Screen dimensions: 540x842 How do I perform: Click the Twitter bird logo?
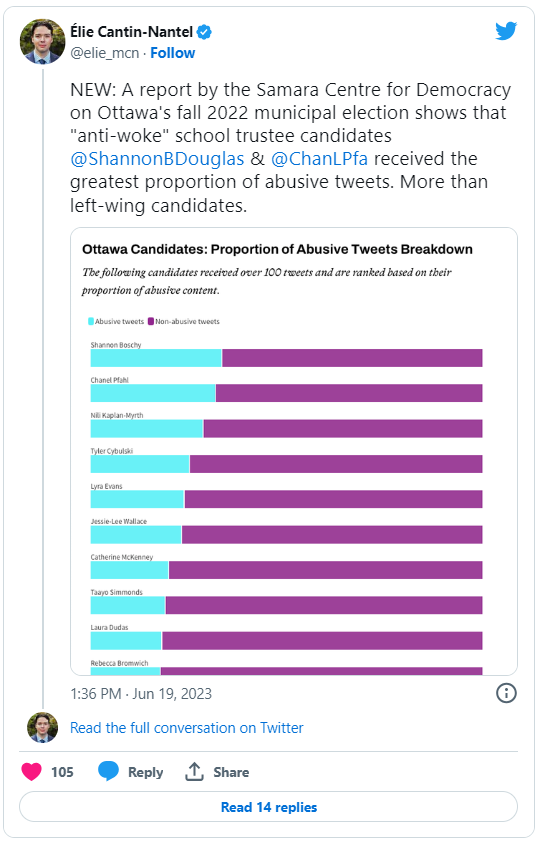point(506,31)
